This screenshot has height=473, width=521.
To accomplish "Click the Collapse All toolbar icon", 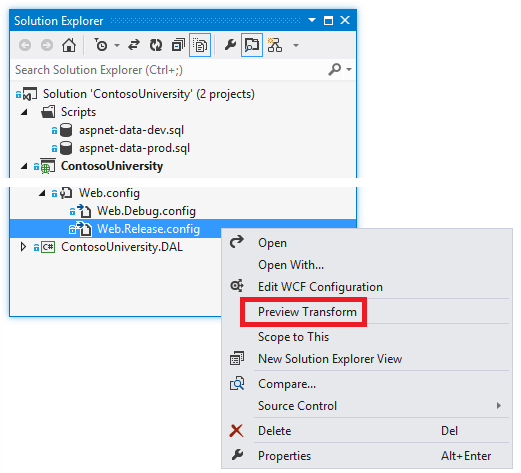I will click(x=178, y=45).
